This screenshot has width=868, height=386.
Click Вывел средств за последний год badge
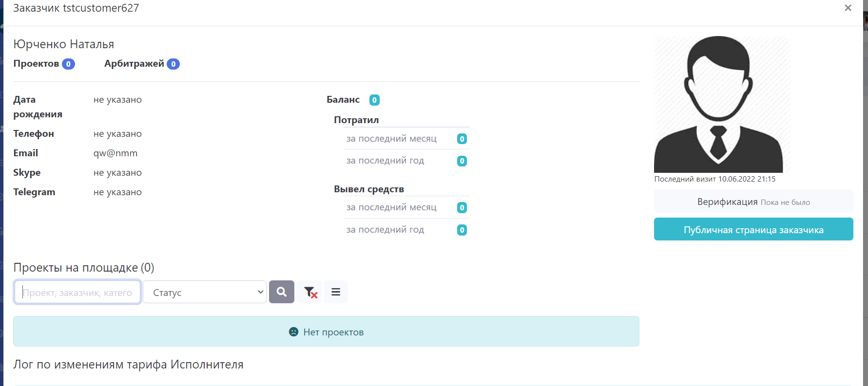click(x=462, y=230)
